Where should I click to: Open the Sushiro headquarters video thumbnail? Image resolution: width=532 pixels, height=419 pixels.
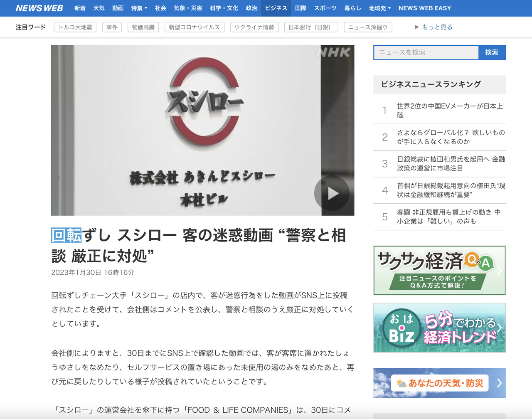pyautogui.click(x=203, y=130)
